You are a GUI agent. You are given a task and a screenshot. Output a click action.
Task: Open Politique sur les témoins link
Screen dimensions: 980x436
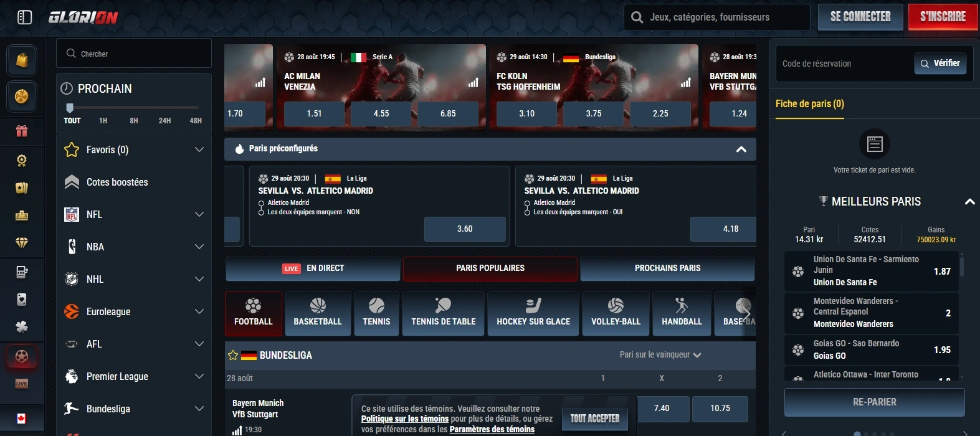click(405, 419)
